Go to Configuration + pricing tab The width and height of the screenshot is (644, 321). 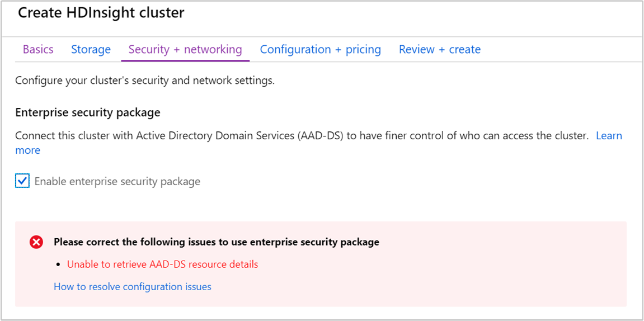pos(320,49)
